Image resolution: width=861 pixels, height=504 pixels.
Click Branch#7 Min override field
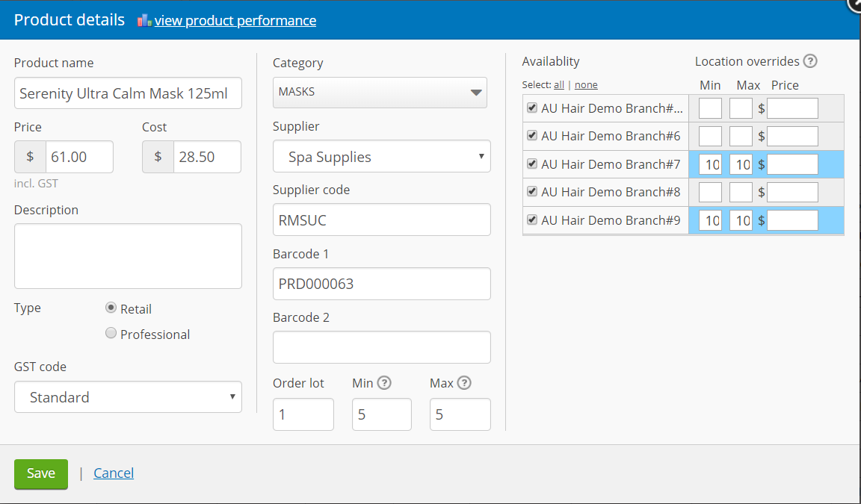pos(710,164)
